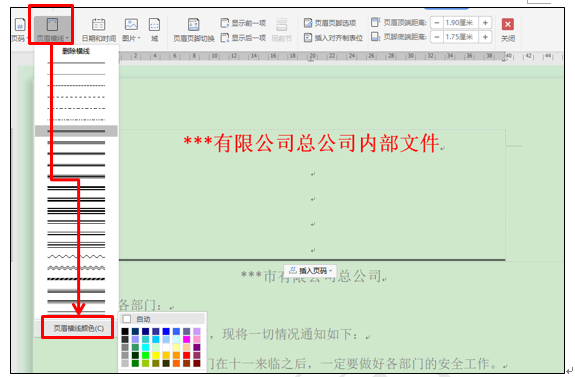Viewport: 575px width, 377px height.
Task: Click the red header text ***有限公司总公司内部文件
Action: (312, 143)
